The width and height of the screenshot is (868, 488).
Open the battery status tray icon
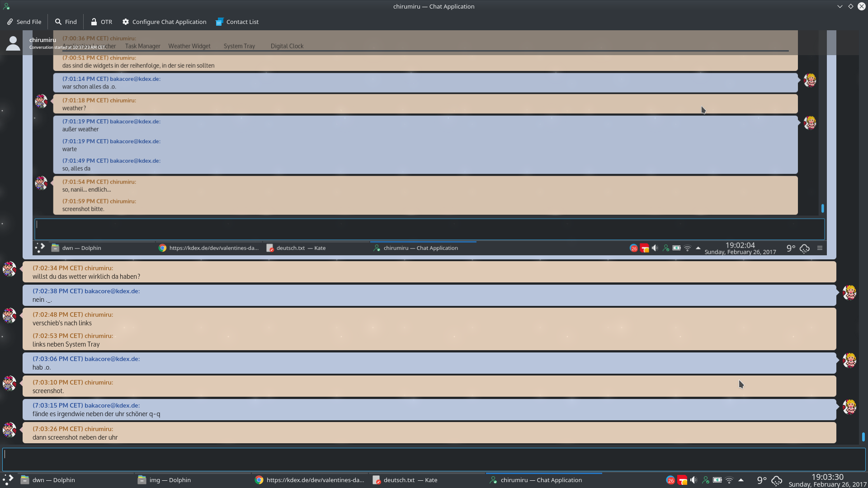[717, 480]
